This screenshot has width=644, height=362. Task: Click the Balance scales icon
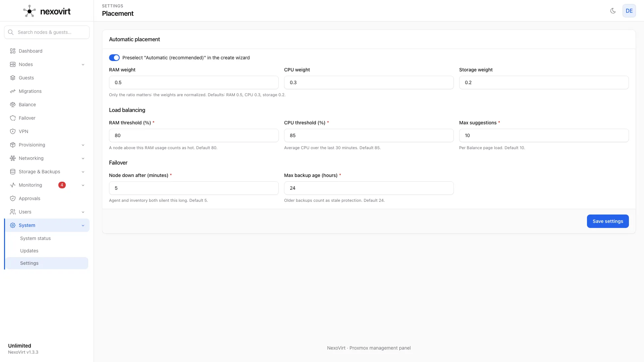(13, 105)
